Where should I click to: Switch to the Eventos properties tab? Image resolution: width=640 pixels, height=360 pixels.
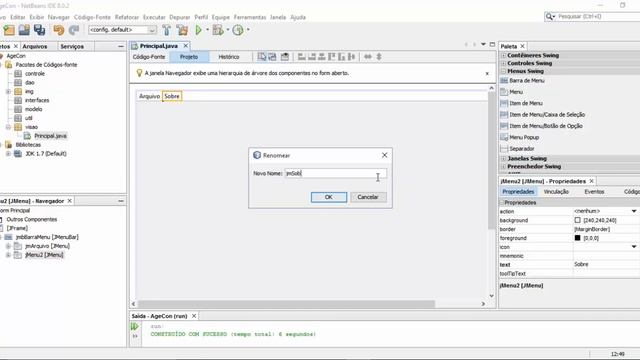point(594,192)
